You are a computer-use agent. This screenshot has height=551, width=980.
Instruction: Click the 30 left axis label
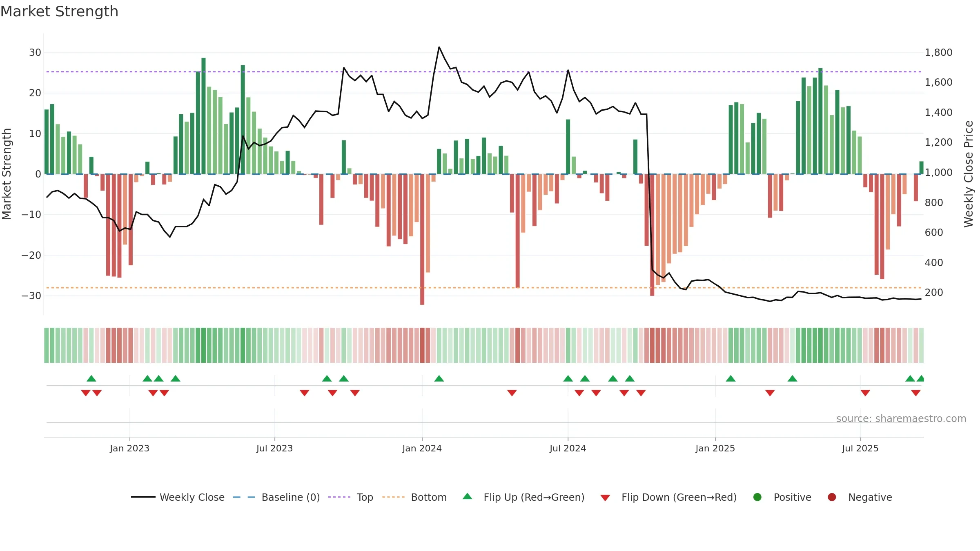pyautogui.click(x=35, y=53)
